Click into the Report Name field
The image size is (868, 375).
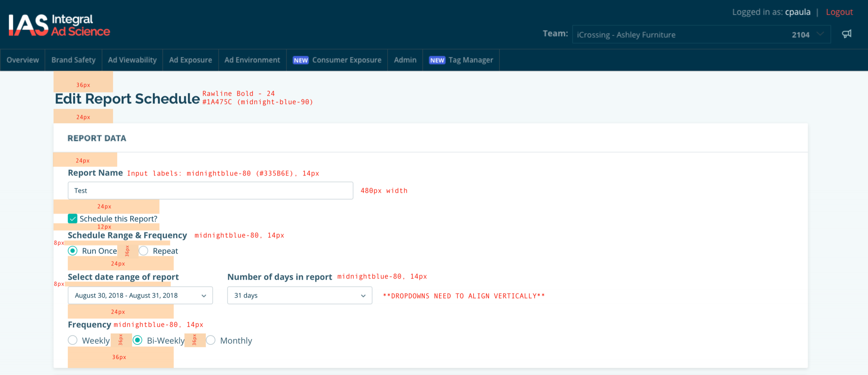click(210, 191)
